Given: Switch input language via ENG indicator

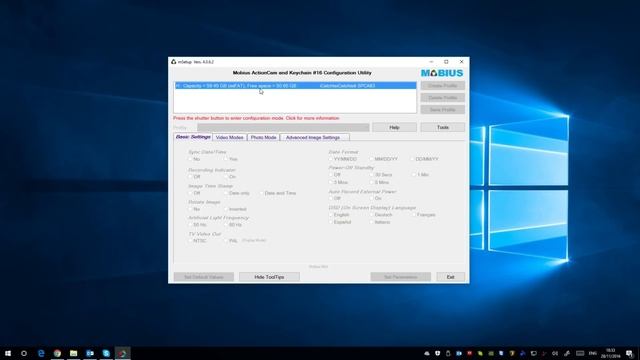Looking at the screenshot, I should [593, 353].
